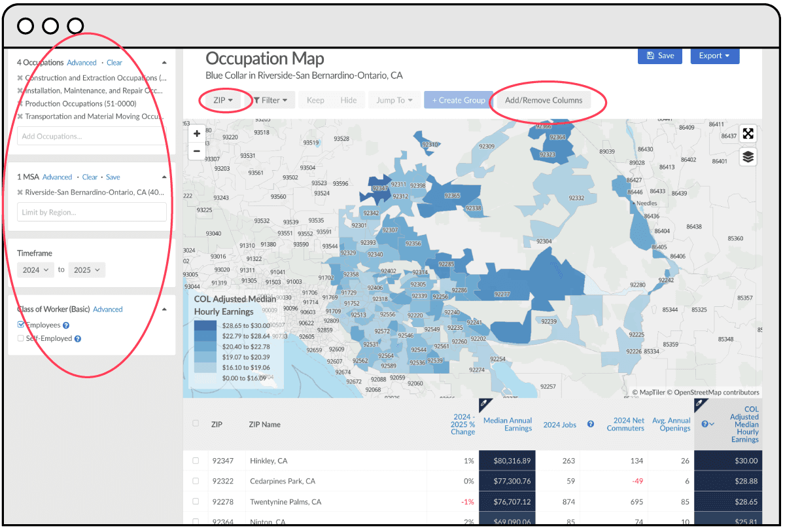Open the ZIP region level dropdown
Image resolution: width=785 pixels, height=532 pixels.
(x=223, y=100)
